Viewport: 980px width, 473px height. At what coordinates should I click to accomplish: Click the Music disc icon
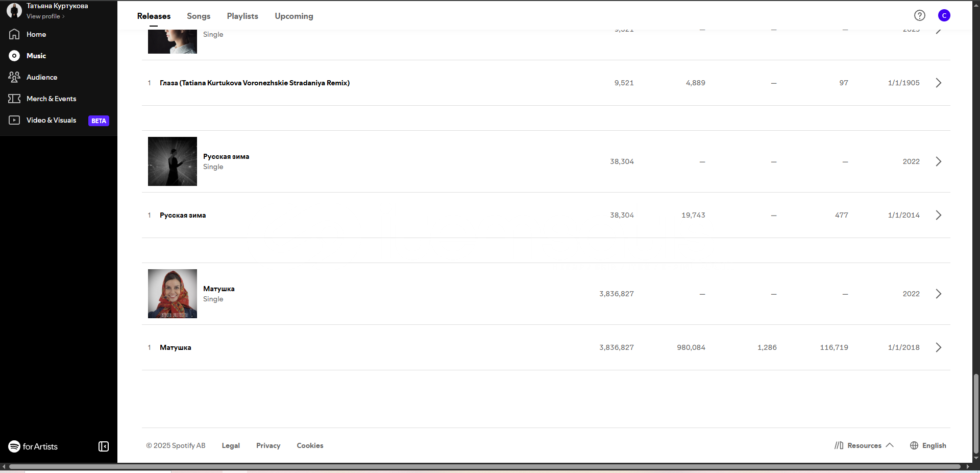coord(14,56)
